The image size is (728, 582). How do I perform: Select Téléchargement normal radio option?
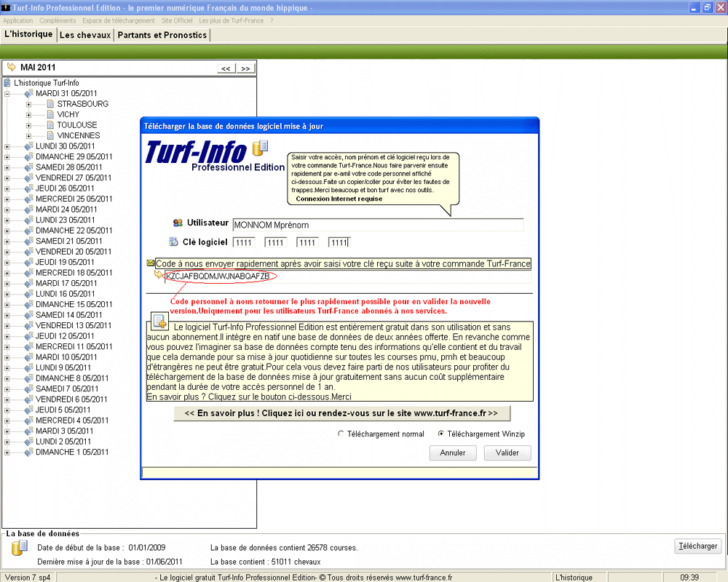coord(341,434)
